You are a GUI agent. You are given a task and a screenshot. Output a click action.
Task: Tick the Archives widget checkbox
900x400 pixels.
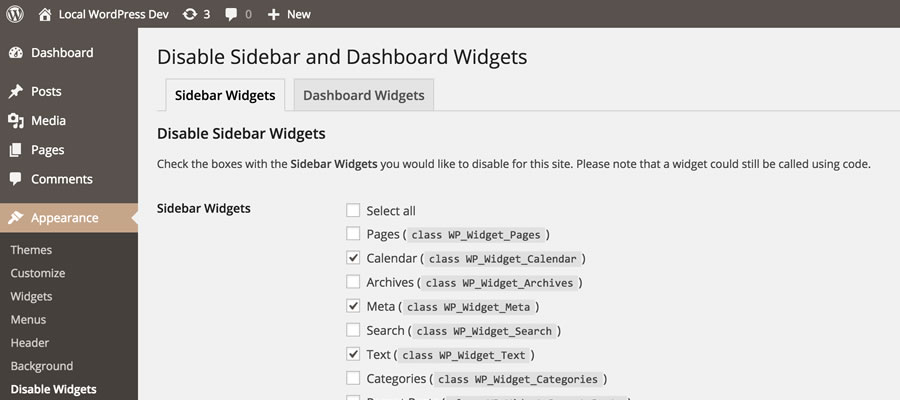click(x=353, y=282)
